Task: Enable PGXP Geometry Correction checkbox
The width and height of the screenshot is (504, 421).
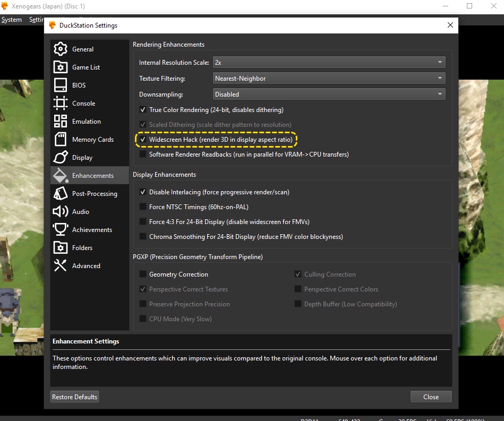Action: point(143,274)
